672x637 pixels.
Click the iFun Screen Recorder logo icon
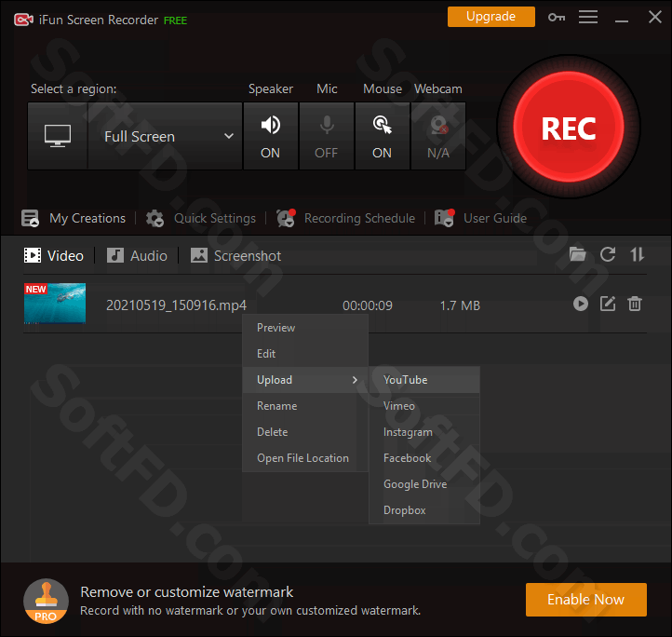[x=23, y=20]
